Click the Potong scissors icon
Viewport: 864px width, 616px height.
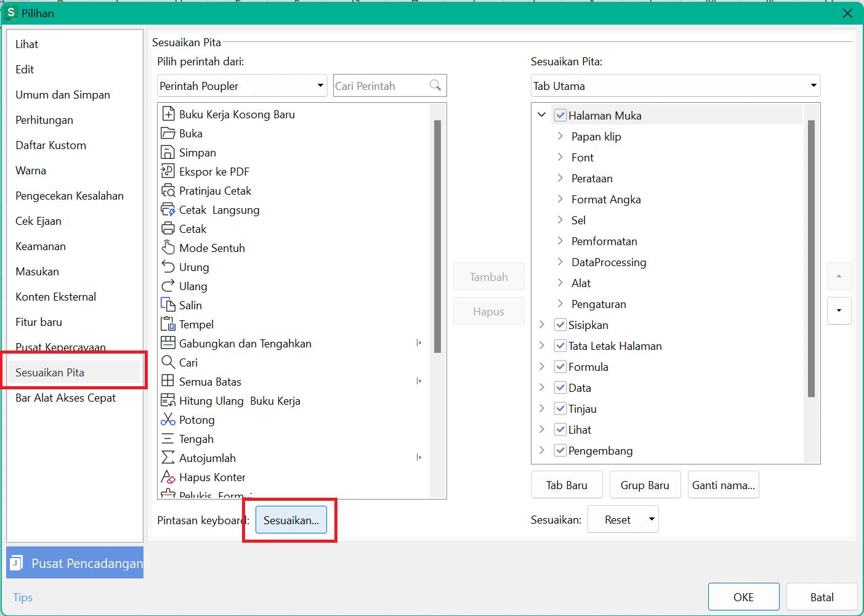click(168, 419)
